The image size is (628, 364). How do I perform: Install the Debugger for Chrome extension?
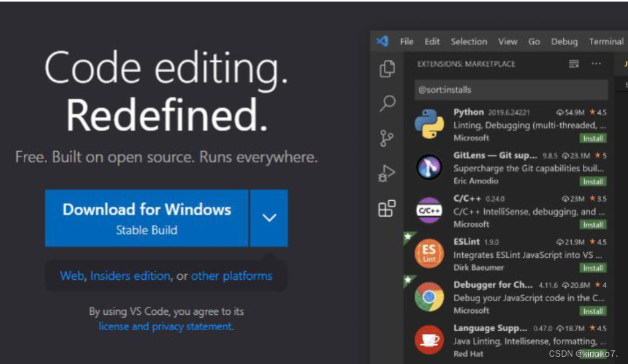[593, 311]
